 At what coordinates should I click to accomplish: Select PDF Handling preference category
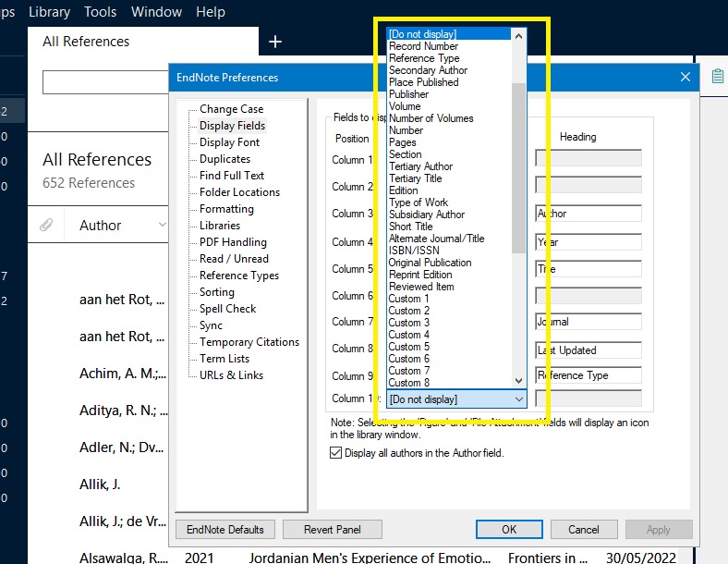click(233, 242)
